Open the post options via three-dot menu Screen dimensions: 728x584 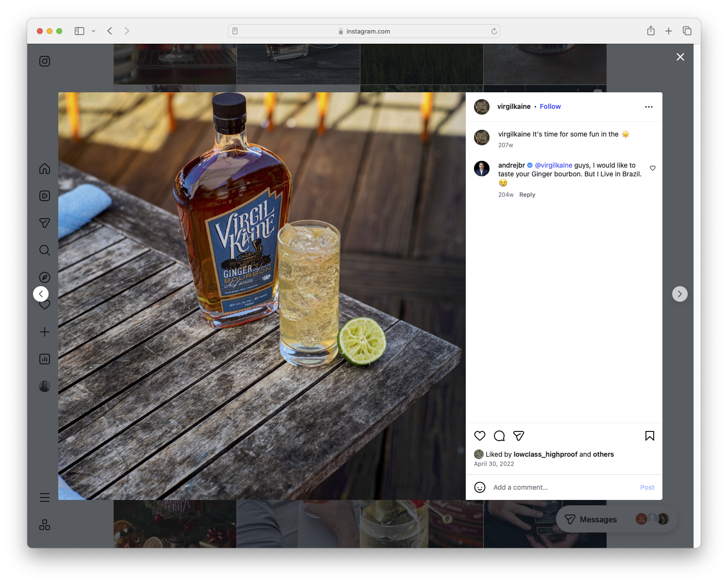pyautogui.click(x=649, y=106)
